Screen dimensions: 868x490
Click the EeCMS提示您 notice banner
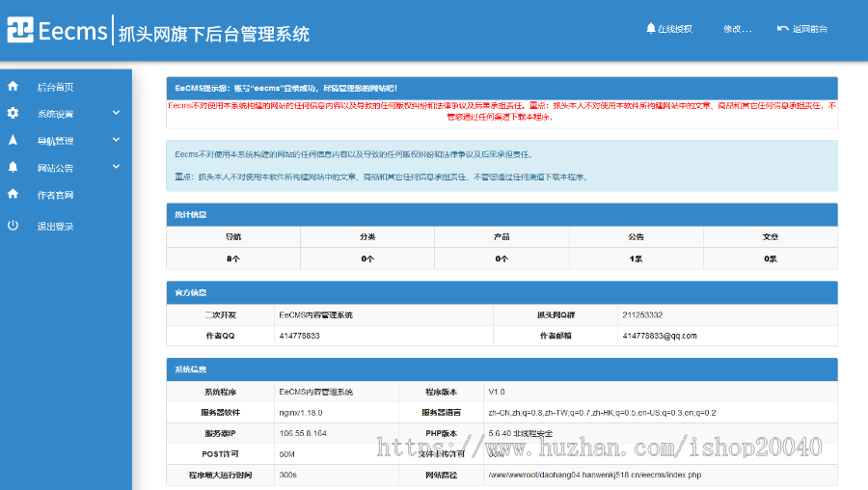502,88
